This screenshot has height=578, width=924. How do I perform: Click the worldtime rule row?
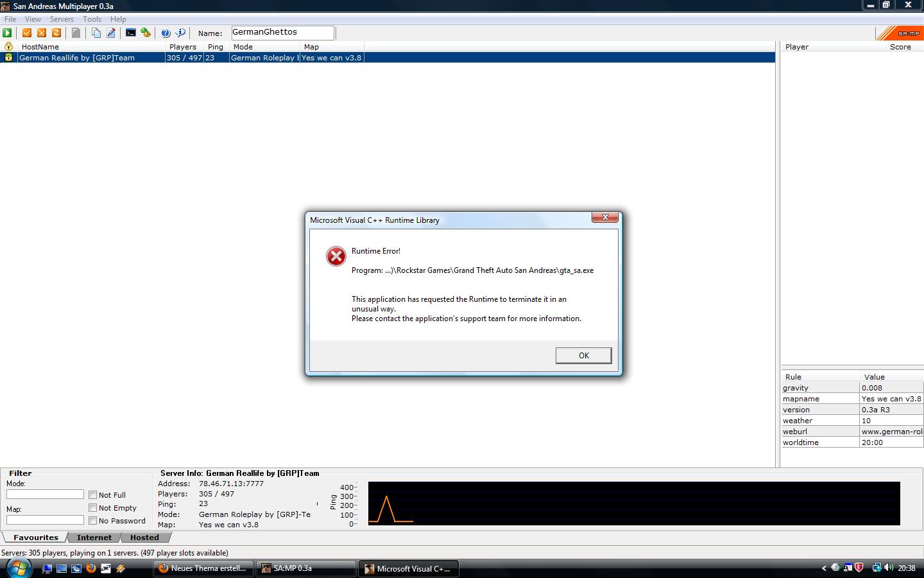[852, 442]
